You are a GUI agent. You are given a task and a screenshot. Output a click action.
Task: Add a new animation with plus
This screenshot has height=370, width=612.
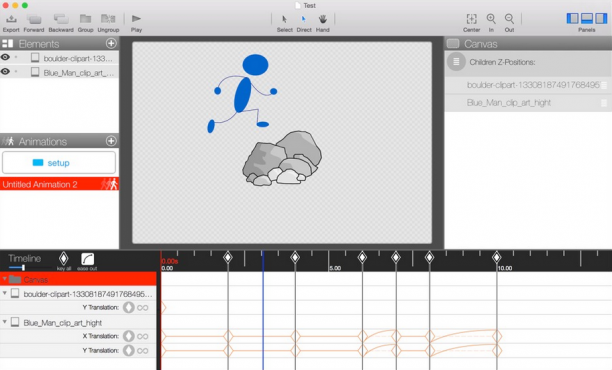[111, 141]
